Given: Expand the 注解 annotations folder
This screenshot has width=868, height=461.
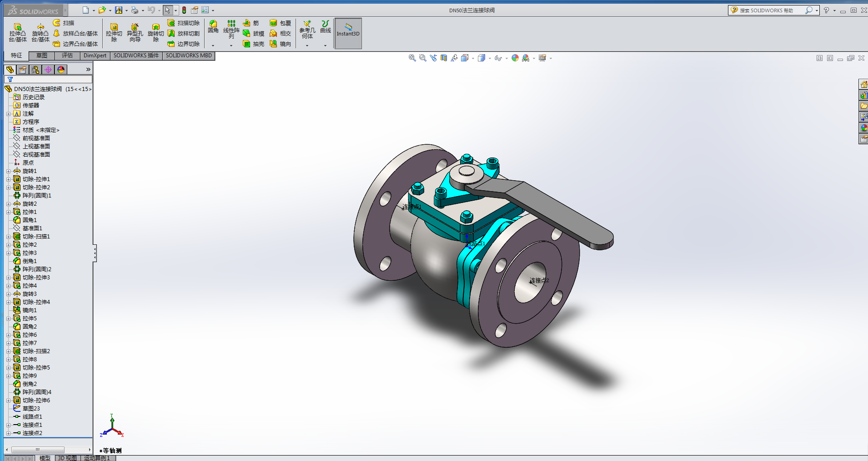Looking at the screenshot, I should pos(8,114).
